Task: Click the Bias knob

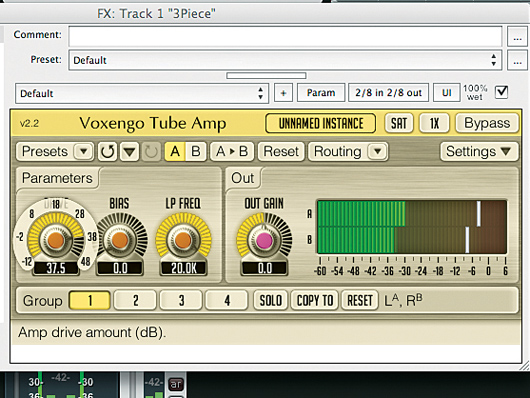Action: (x=120, y=240)
